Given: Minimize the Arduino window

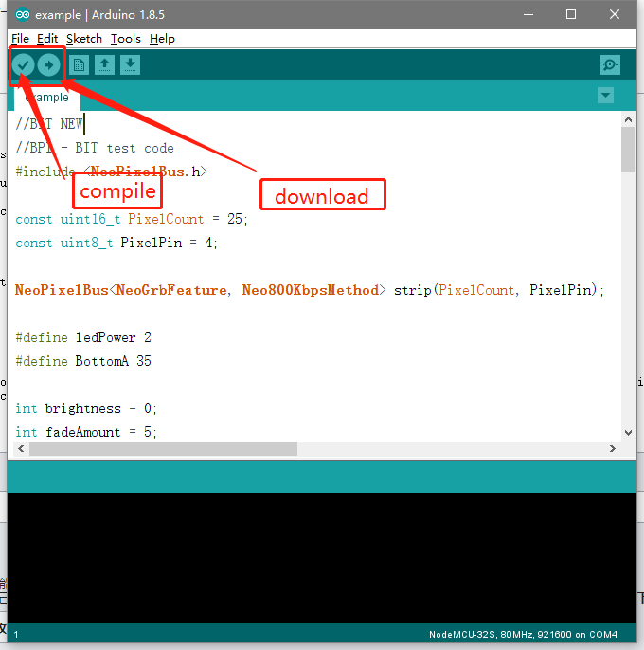Looking at the screenshot, I should pyautogui.click(x=528, y=15).
